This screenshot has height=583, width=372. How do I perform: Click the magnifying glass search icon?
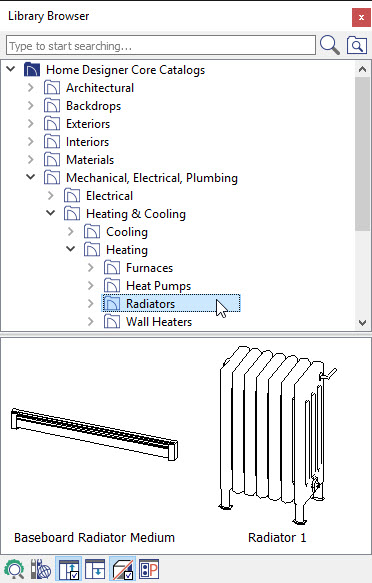pyautogui.click(x=329, y=45)
